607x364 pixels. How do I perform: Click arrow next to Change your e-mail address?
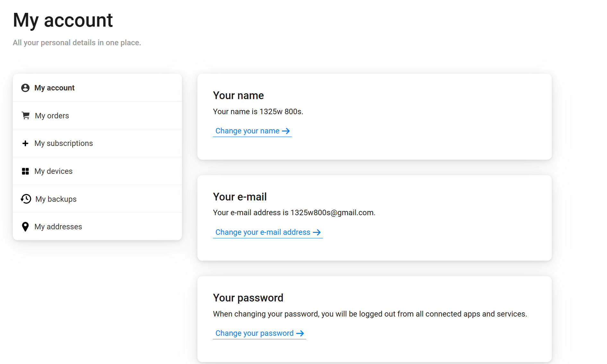click(x=317, y=232)
